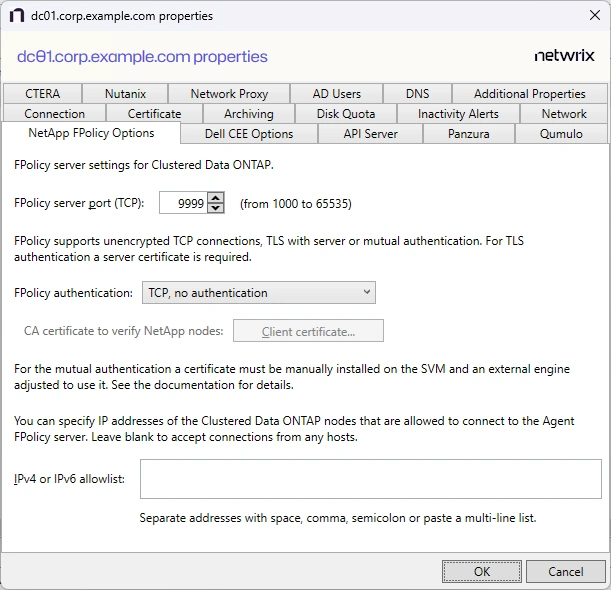Switch to the API Server tab
The width and height of the screenshot is (611, 590).
370,134
